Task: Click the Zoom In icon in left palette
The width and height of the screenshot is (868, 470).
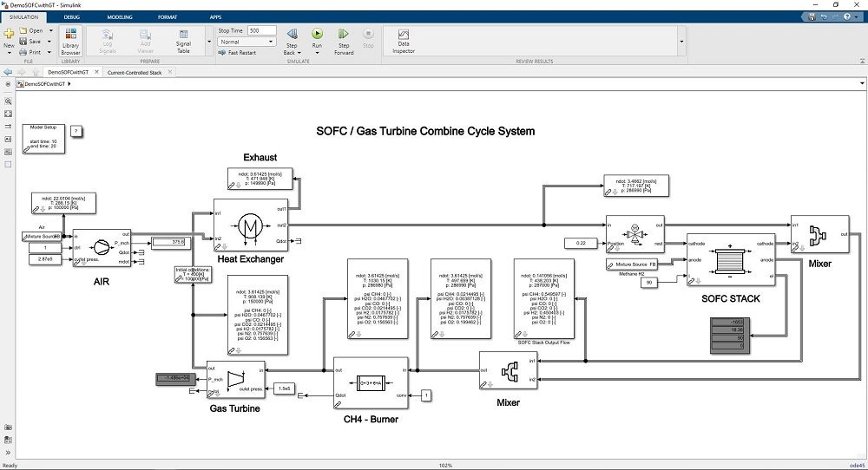Action: click(8, 101)
